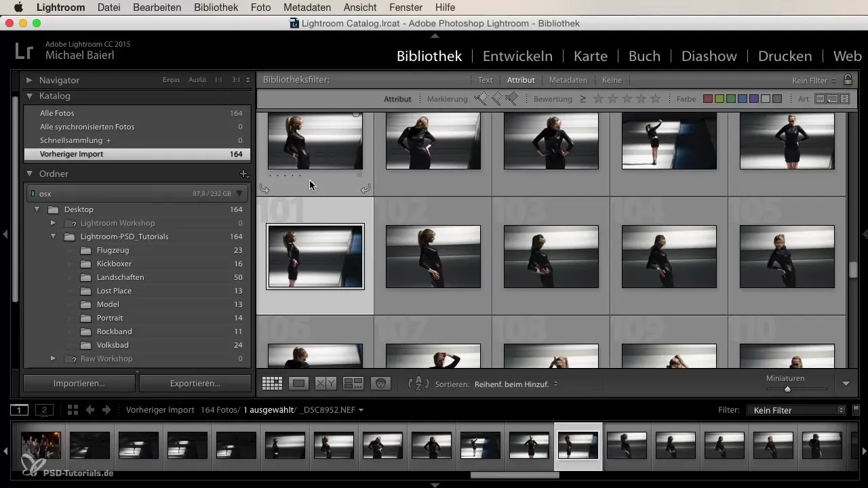Toggle filmstrip filter switch at far right
The image size is (868, 488).
(x=856, y=410)
